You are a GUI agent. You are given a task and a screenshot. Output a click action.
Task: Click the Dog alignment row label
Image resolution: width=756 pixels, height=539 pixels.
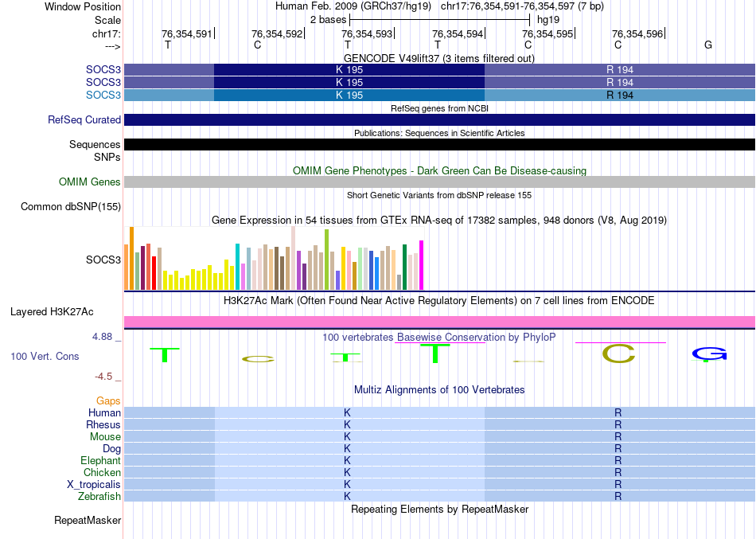[x=111, y=449]
